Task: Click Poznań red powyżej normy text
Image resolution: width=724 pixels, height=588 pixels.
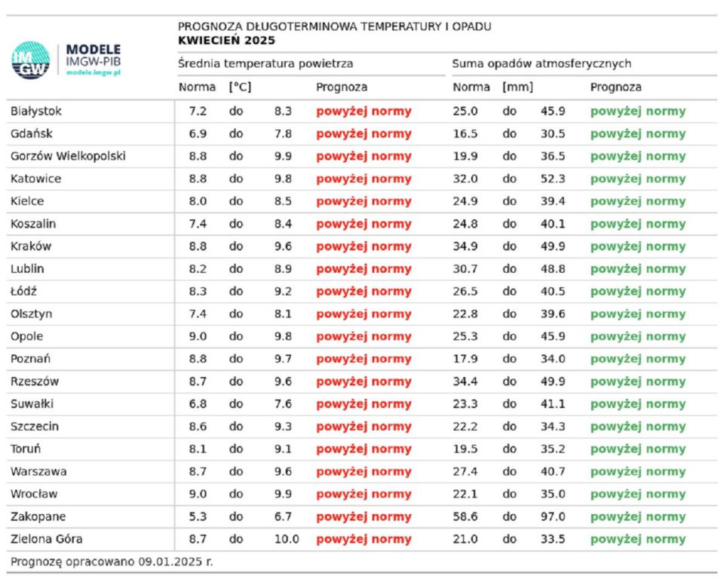Action: (364, 359)
